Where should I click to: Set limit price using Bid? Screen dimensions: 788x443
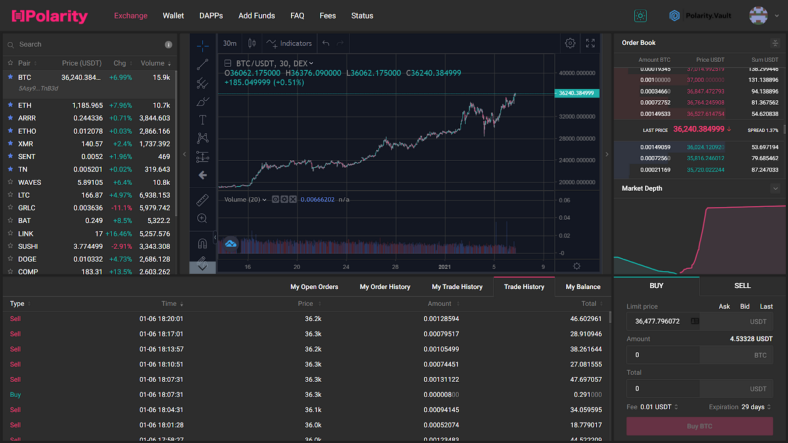[x=745, y=306]
